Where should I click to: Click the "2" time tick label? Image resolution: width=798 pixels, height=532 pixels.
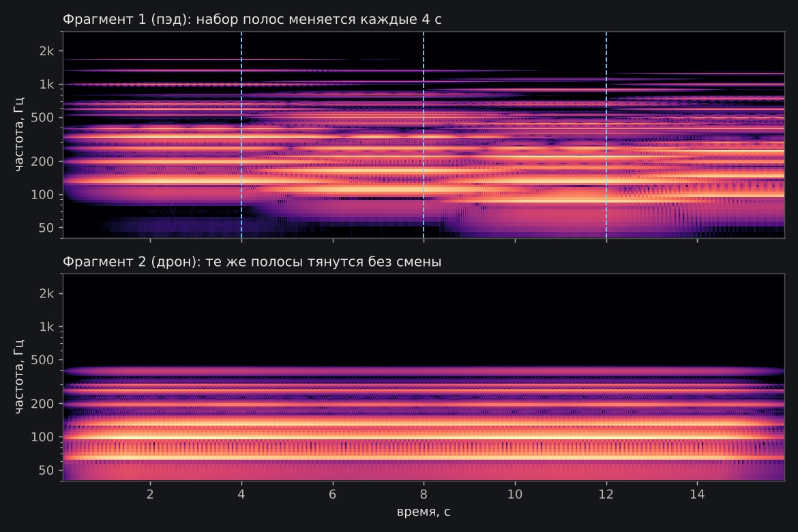tap(150, 494)
